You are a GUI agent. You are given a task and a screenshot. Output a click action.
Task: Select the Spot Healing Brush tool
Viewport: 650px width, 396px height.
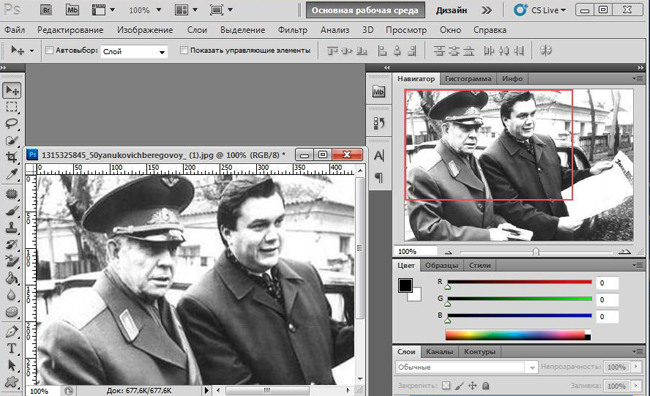pyautogui.click(x=12, y=194)
